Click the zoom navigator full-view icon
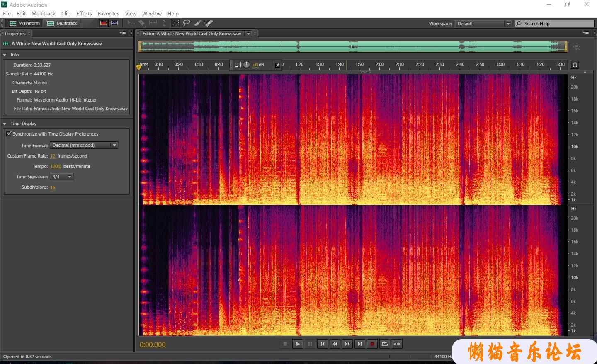Image resolution: width=597 pixels, height=364 pixels. tap(576, 47)
